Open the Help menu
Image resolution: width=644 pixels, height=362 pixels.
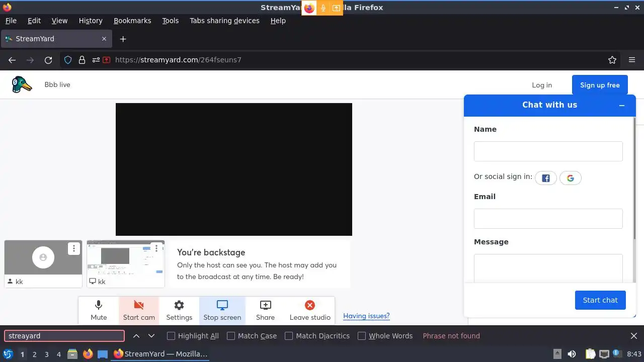point(278,21)
